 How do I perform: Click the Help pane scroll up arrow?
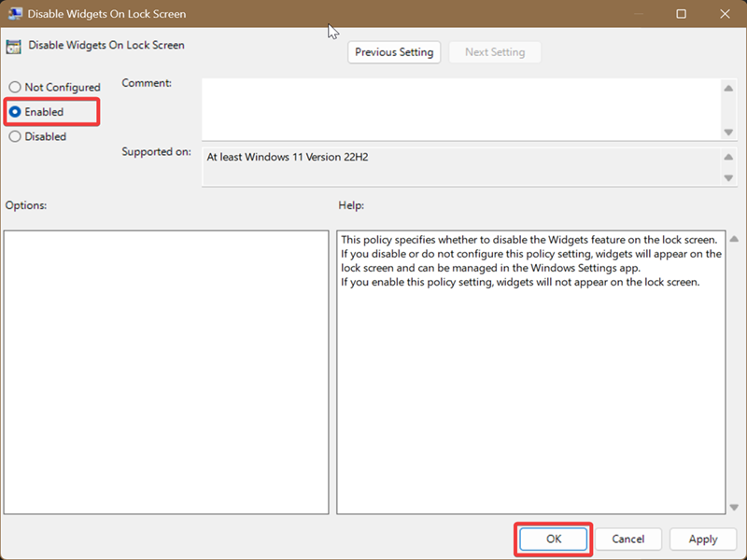734,239
